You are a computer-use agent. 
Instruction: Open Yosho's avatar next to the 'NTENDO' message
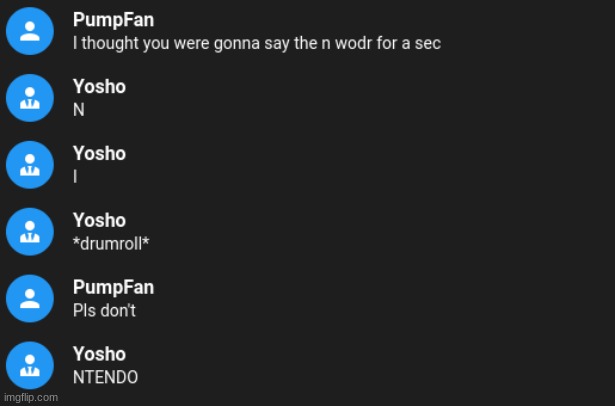(30, 366)
